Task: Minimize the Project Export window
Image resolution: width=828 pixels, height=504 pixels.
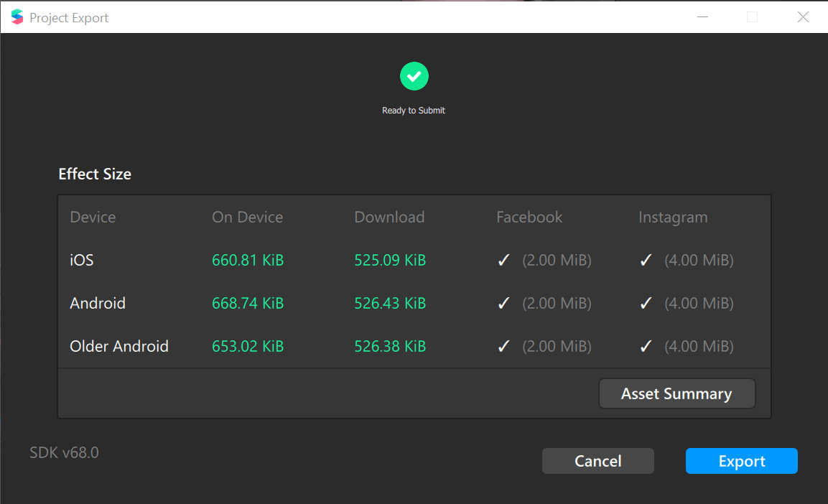Action: coord(702,17)
